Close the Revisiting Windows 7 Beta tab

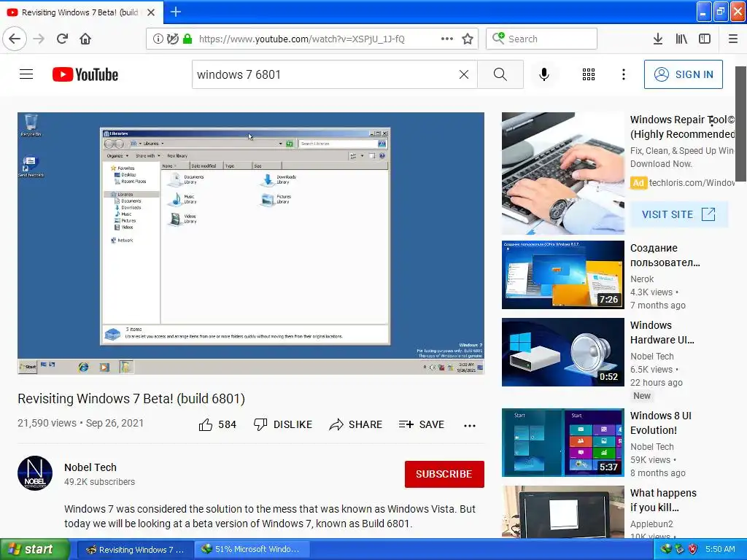[151, 12]
